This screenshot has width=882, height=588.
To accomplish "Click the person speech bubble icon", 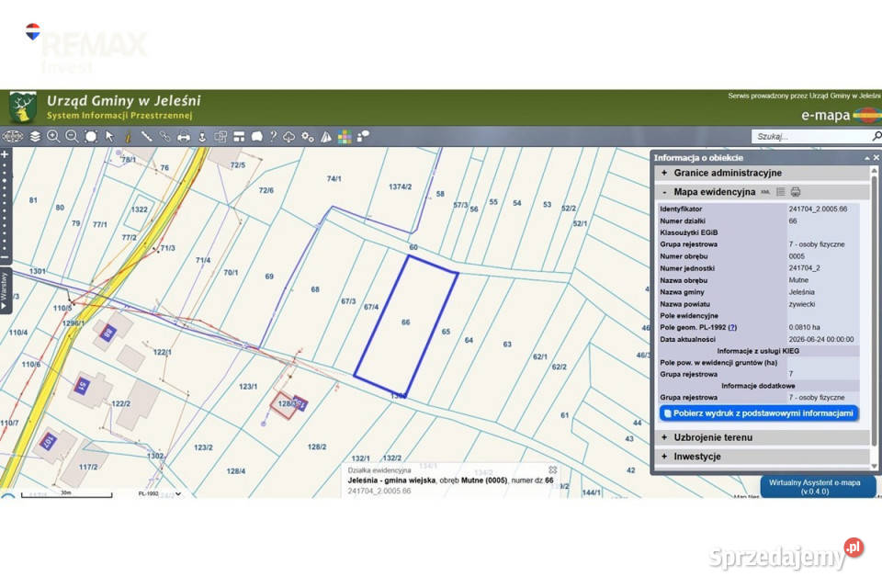I will (x=364, y=136).
